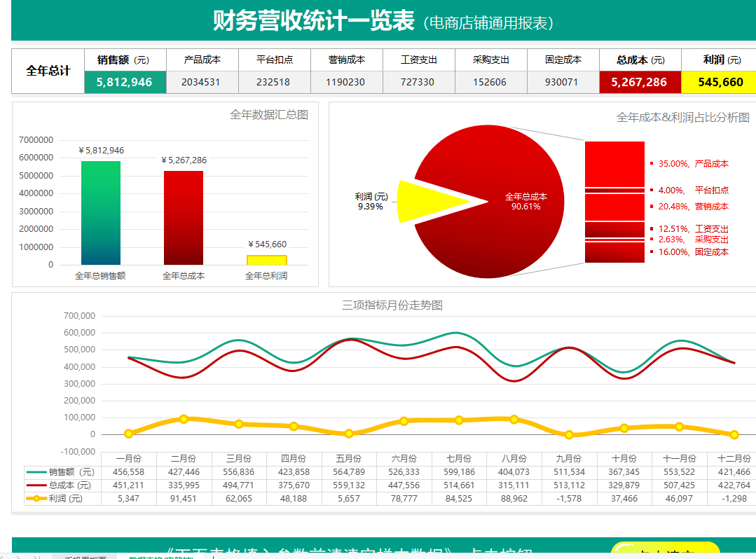Click the 930071 fixed cost cell
The height and width of the screenshot is (559, 756).
[x=563, y=82]
